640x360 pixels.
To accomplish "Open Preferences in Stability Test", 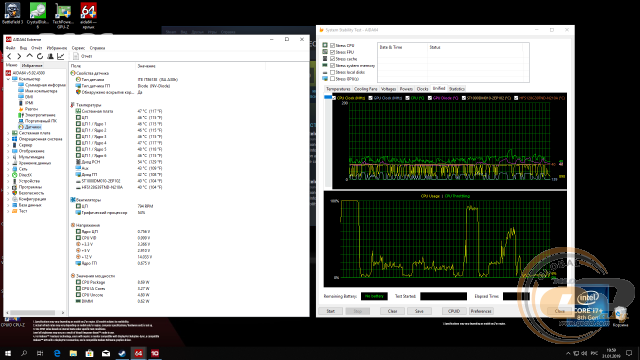I will 481,311.
